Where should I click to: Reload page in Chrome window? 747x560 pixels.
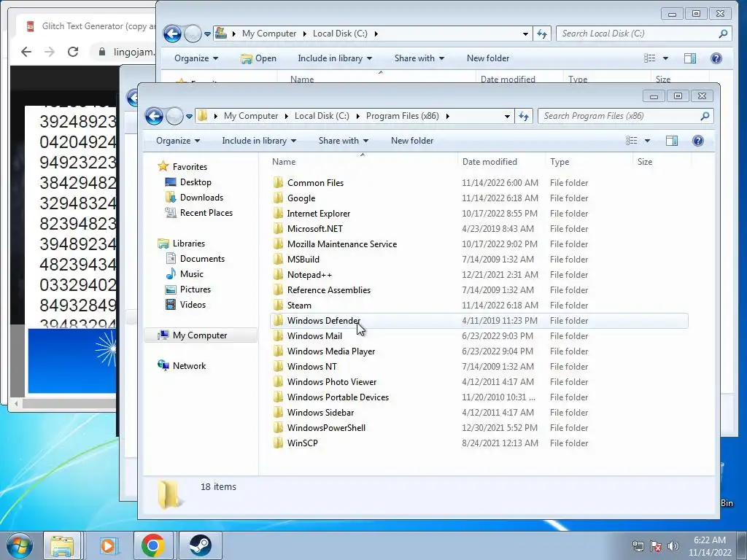73,52
